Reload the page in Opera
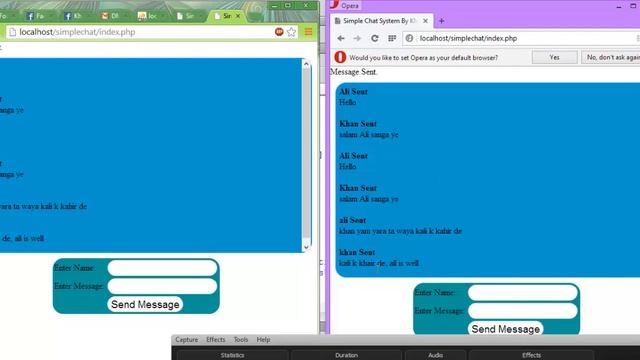Image resolution: width=640 pixels, height=360 pixels. [x=374, y=38]
